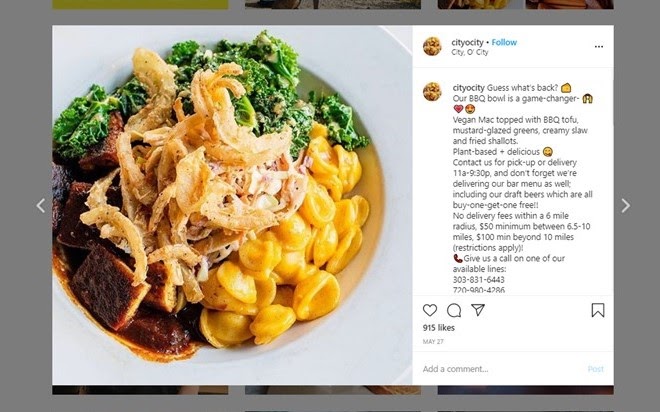Open the City, O' City location link

(x=470, y=52)
